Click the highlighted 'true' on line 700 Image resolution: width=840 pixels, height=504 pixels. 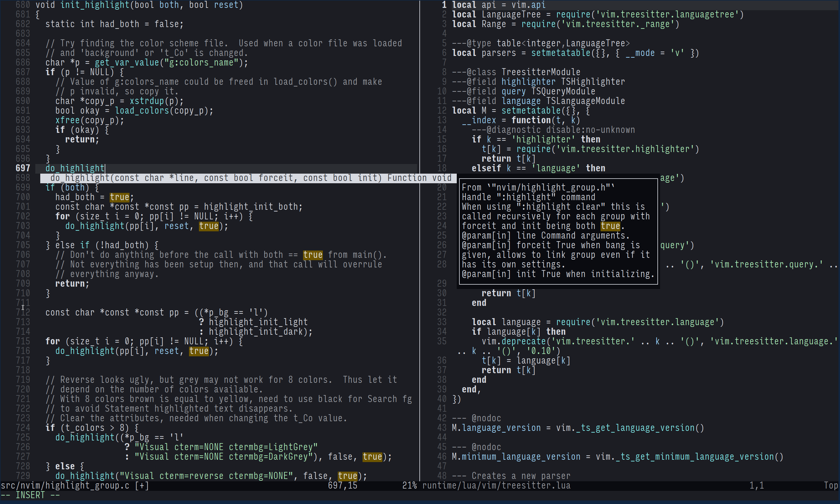pos(119,197)
